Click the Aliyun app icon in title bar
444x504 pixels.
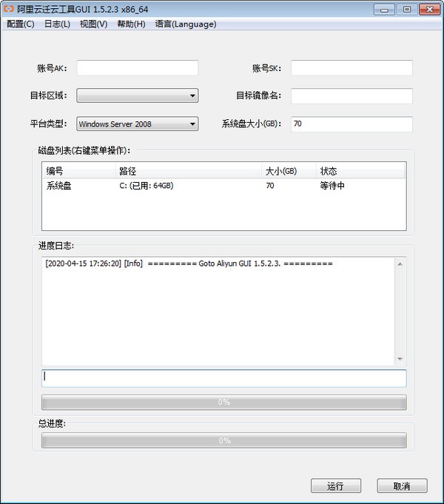coord(9,9)
